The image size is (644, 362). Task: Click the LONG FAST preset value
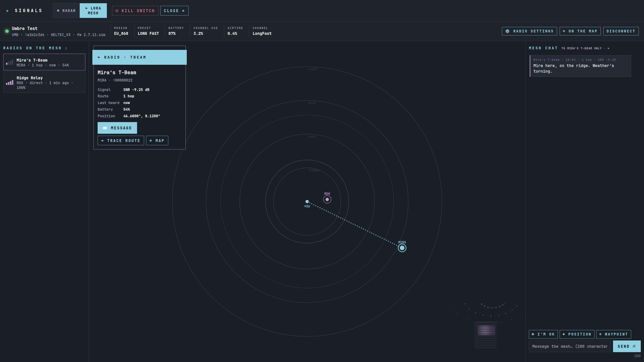pyautogui.click(x=148, y=34)
